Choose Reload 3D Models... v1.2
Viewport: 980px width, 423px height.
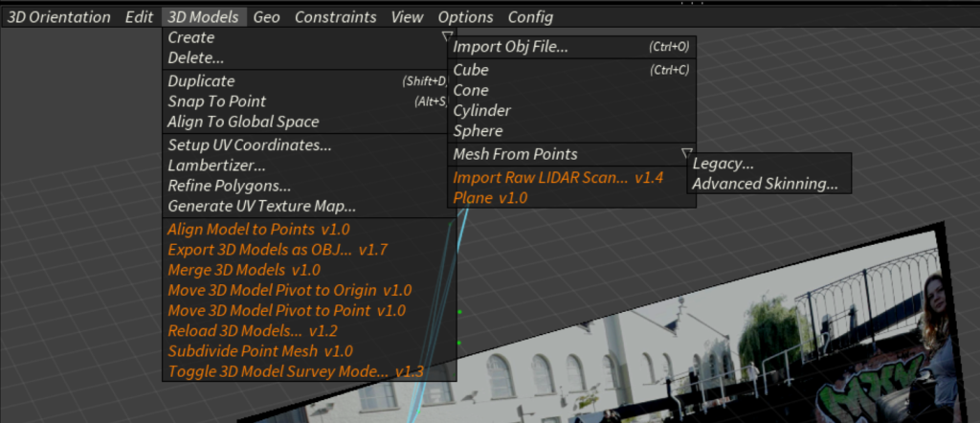click(x=309, y=330)
